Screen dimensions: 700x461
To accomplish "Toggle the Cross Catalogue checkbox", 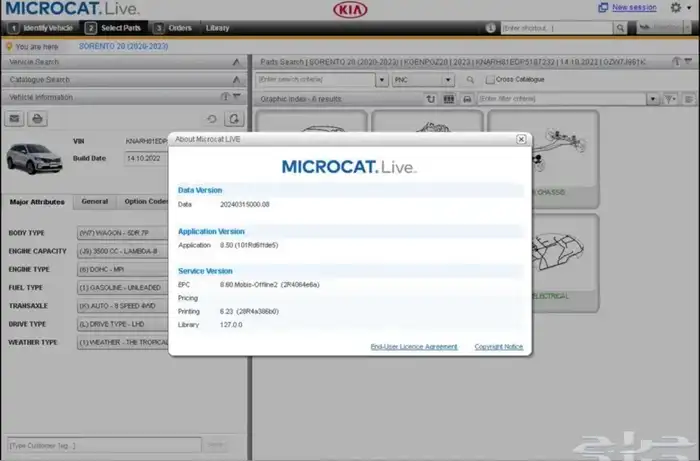I will (490, 79).
